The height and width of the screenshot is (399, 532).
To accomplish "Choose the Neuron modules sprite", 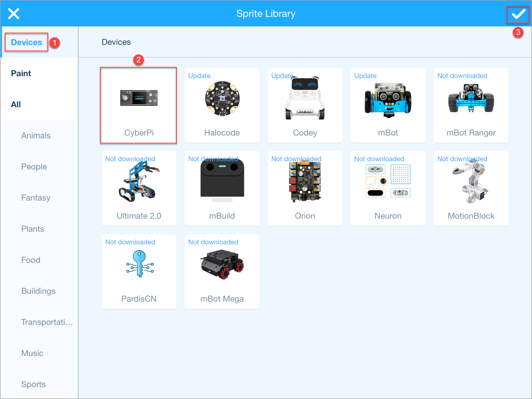I will [388, 188].
